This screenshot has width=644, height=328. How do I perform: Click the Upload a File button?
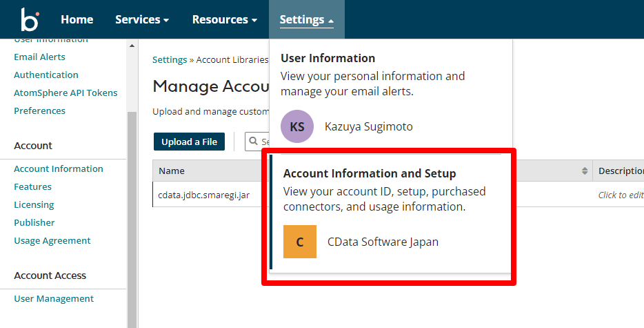(x=189, y=142)
